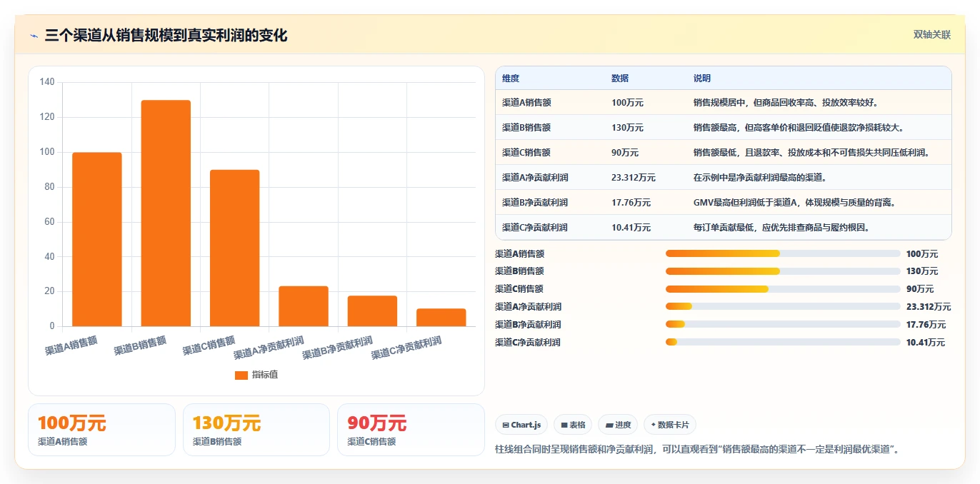Click table value 90万元
Viewport: 980px width, 484px height.
point(625,153)
